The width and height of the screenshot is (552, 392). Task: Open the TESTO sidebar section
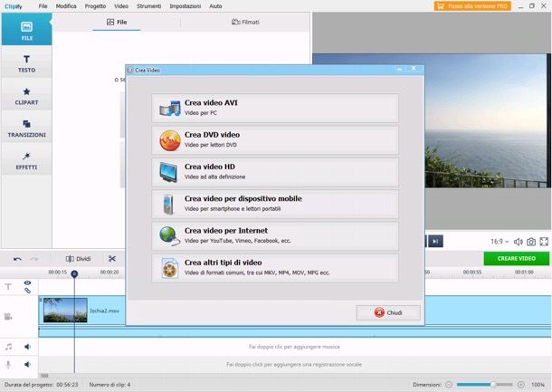(x=27, y=62)
